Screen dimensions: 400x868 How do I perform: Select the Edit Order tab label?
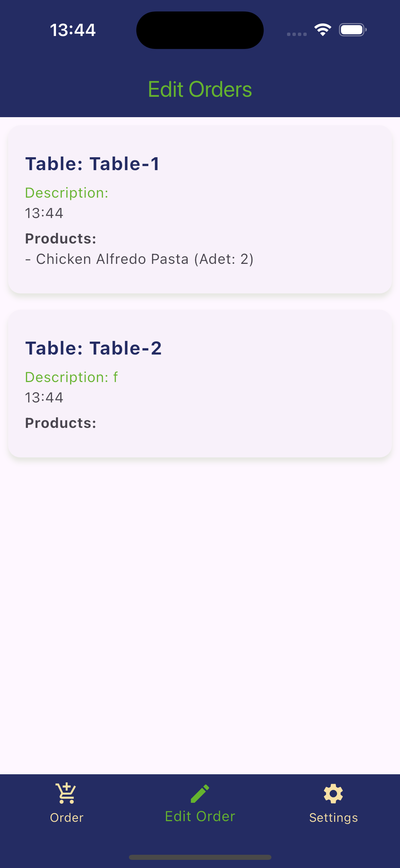coord(200,816)
